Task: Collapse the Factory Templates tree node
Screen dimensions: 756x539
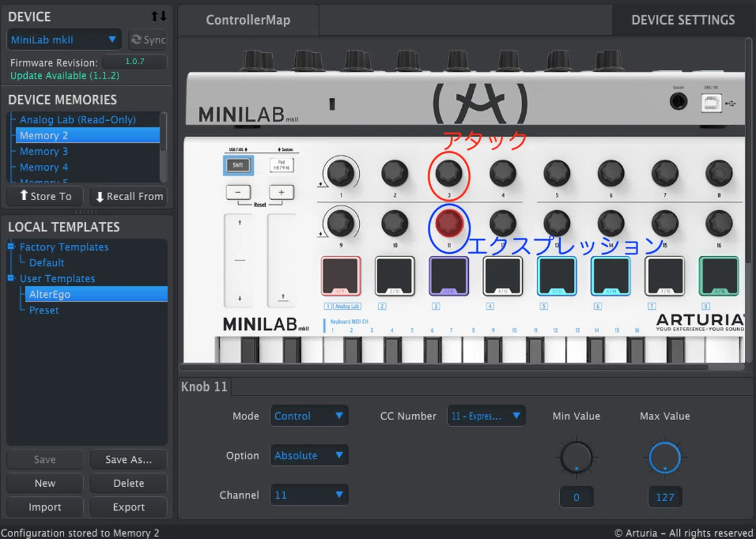Action: [11, 247]
